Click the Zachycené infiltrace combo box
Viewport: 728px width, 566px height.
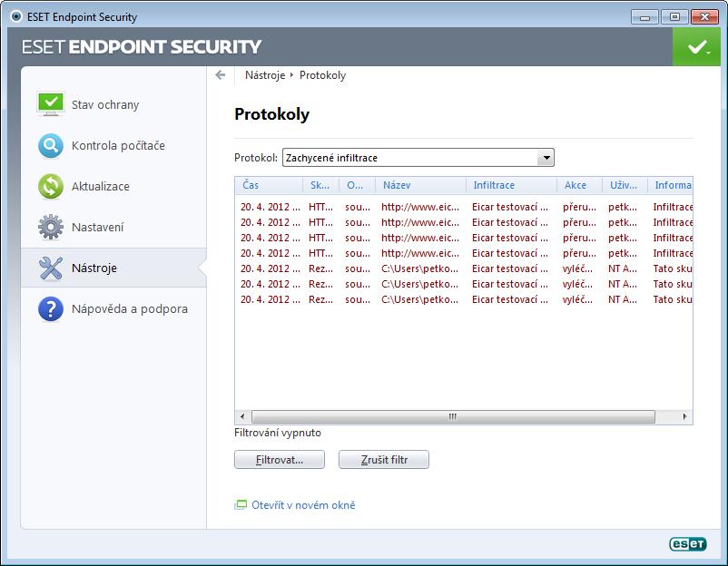coord(418,158)
